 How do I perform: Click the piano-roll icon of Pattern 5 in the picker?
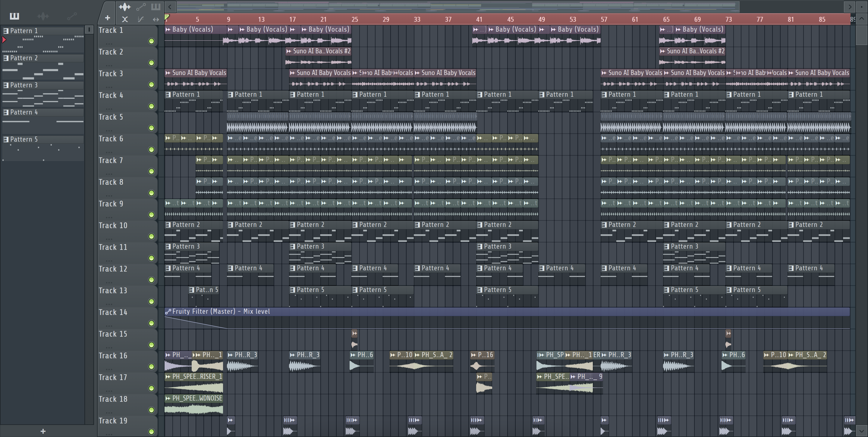click(6, 139)
